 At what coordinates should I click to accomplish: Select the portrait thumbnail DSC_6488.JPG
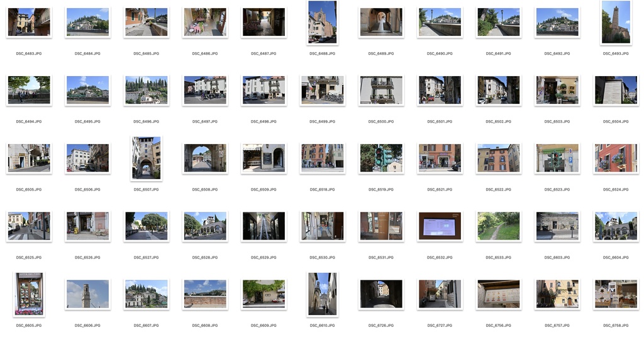pyautogui.click(x=323, y=22)
